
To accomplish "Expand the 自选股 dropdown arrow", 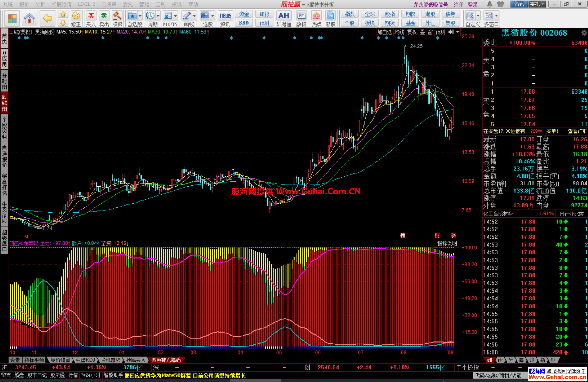I will [x=140, y=16].
